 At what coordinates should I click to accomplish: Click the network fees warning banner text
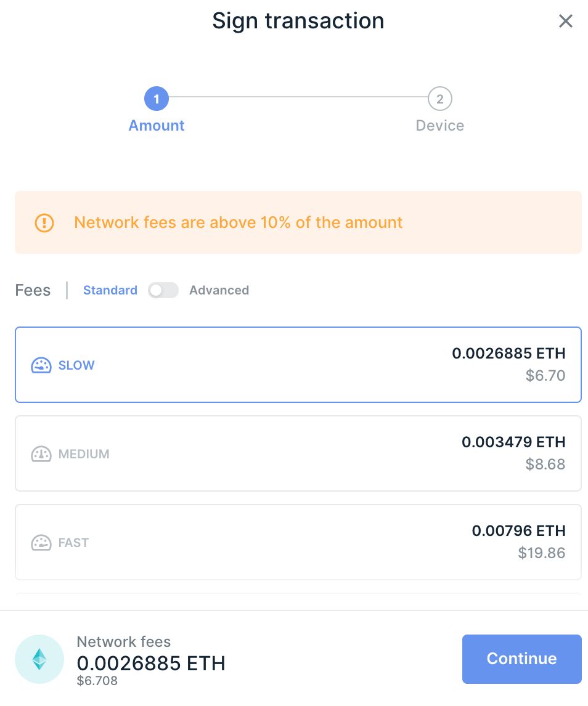[238, 222]
